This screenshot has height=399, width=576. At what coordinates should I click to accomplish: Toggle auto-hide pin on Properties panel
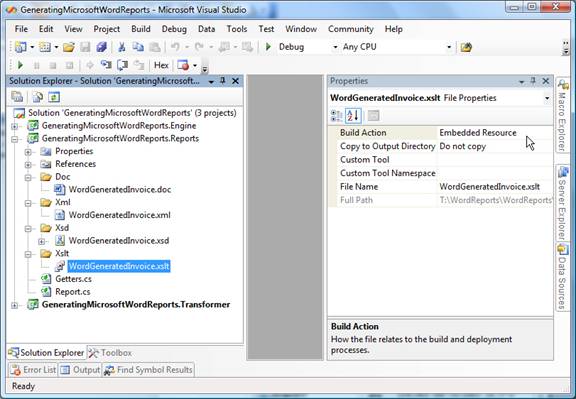click(x=533, y=81)
